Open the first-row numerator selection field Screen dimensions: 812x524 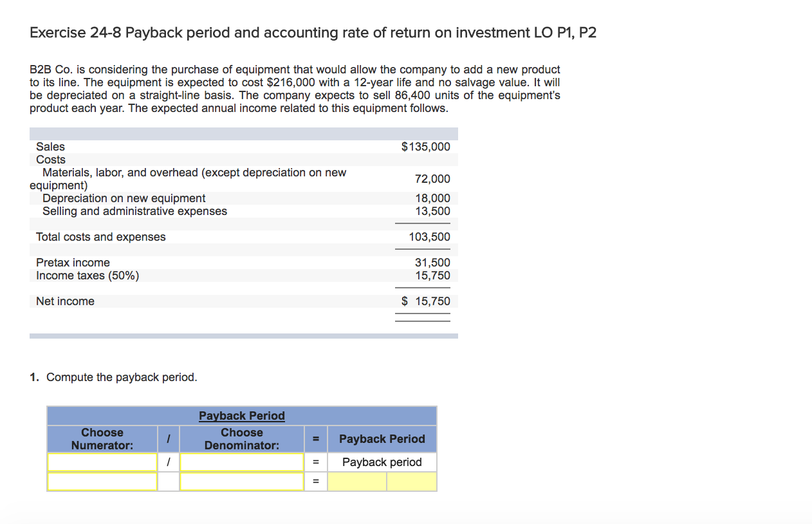click(102, 462)
